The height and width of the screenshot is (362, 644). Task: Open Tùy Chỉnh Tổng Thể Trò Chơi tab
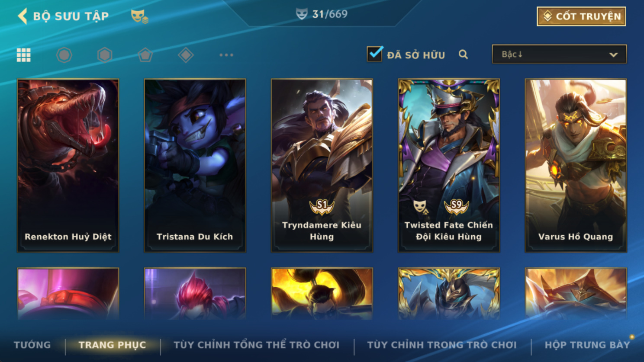coord(257,345)
